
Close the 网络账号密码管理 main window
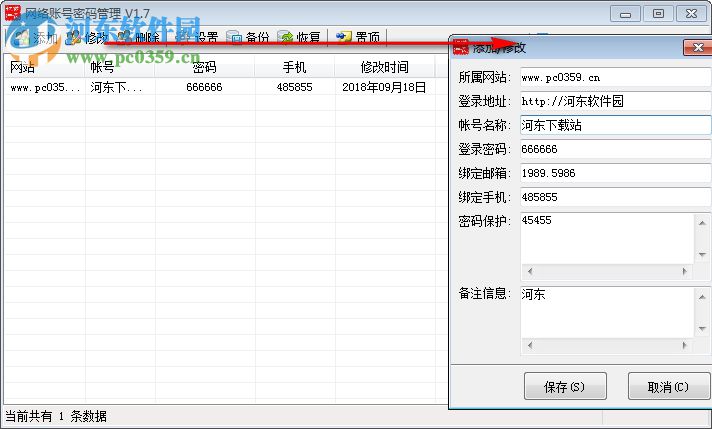coord(692,14)
